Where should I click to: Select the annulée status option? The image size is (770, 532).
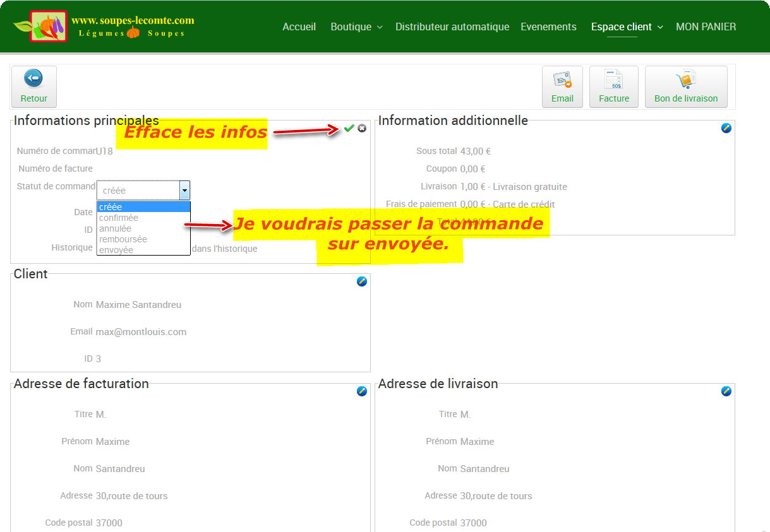[x=143, y=228]
